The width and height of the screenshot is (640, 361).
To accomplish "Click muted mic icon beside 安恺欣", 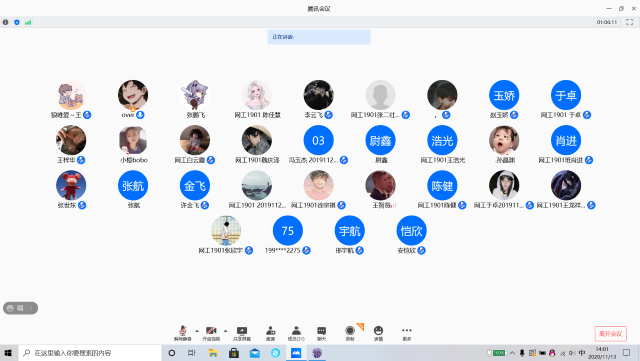I will pyautogui.click(x=422, y=250).
